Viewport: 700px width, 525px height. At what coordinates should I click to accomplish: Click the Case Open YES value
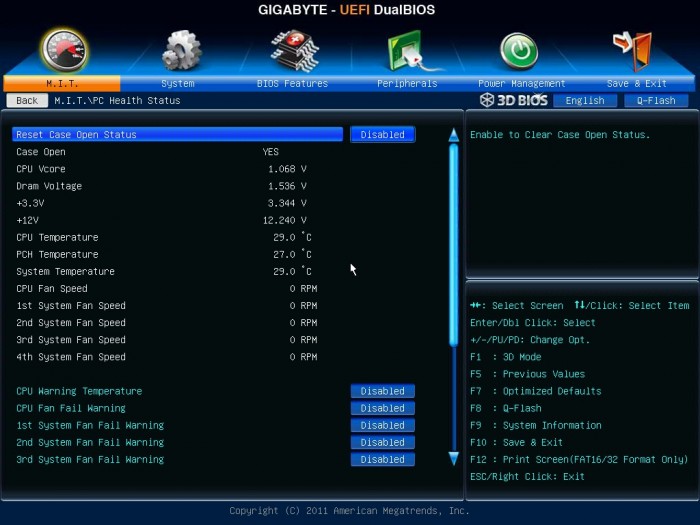[271, 152]
